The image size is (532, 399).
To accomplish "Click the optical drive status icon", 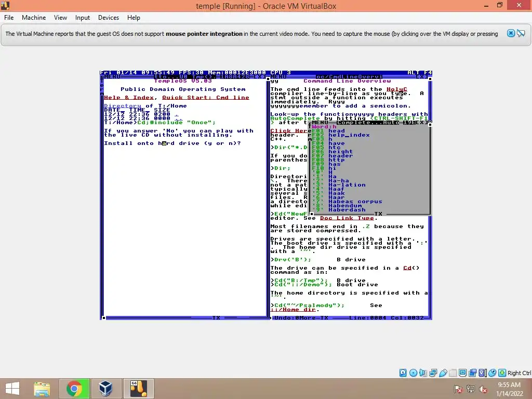I will click(x=413, y=373).
